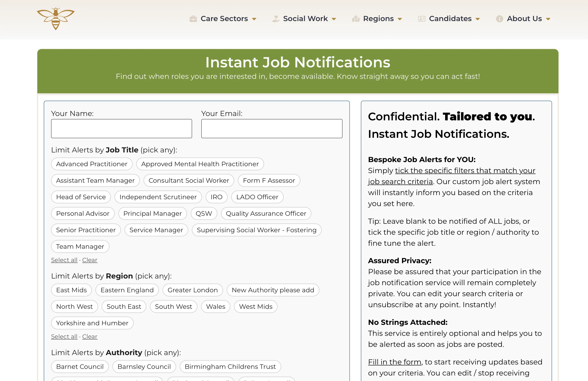Toggle Approved Mental Health Practitioner chip
This screenshot has width=588, height=381.
[200, 164]
